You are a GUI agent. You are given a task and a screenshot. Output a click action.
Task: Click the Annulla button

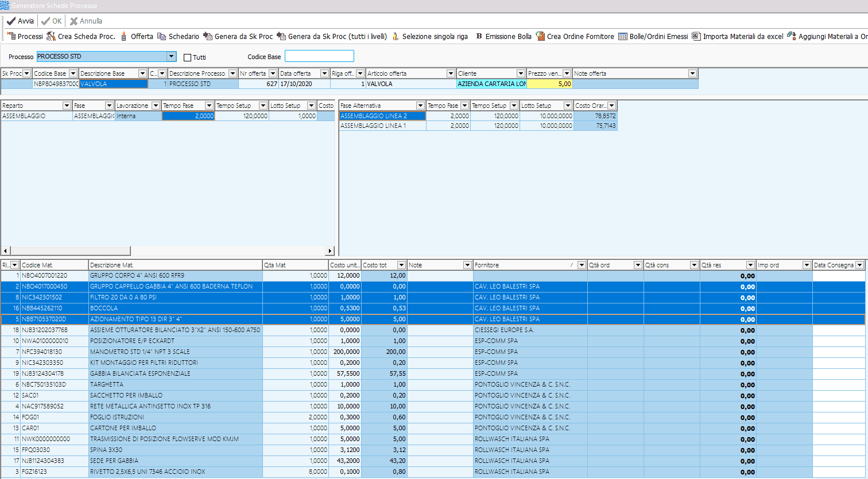(86, 21)
